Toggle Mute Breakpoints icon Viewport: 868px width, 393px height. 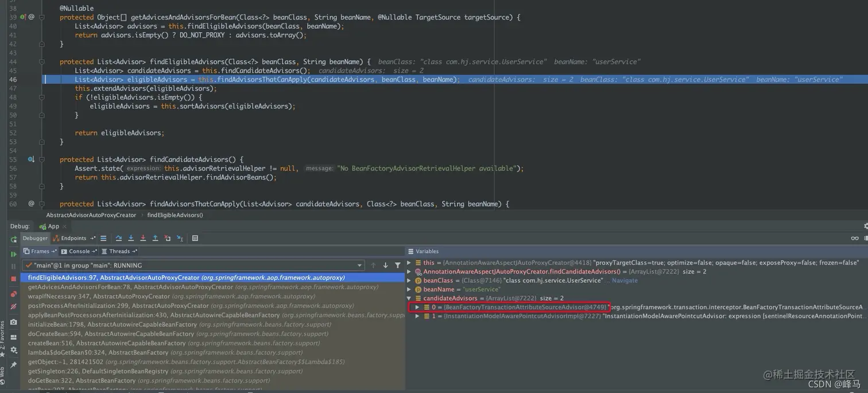pyautogui.click(x=14, y=306)
